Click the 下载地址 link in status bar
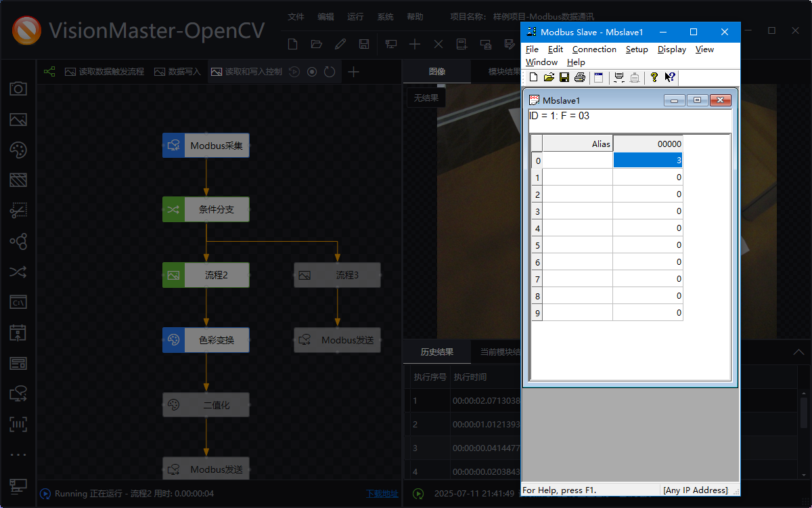Screen dimensions: 812x508 [x=382, y=494]
